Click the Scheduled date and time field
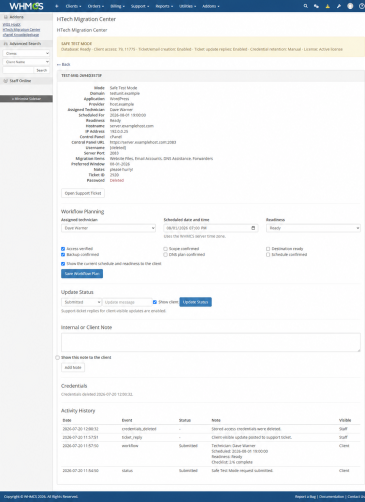 click(x=211, y=228)
